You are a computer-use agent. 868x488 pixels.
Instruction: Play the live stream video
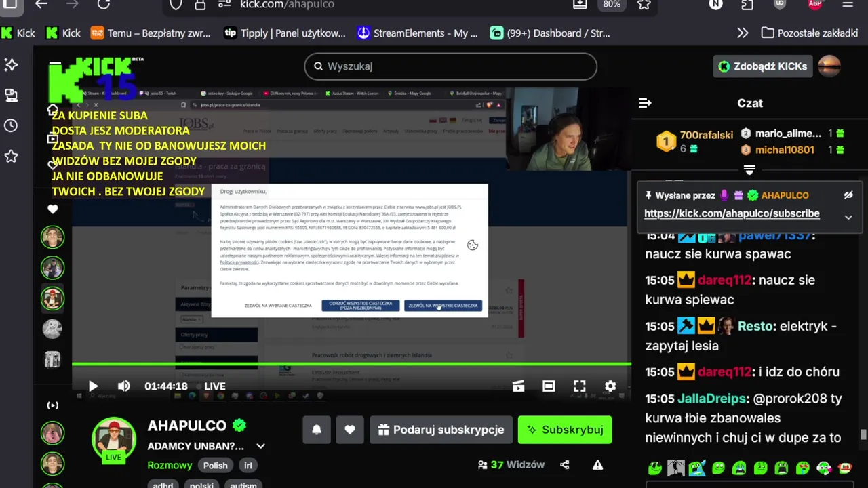click(93, 386)
